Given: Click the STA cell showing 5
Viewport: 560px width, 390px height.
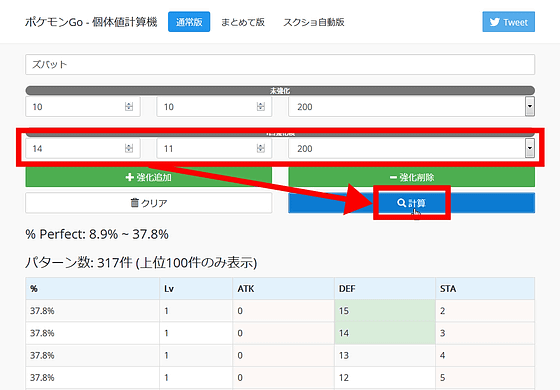Looking at the screenshot, I should point(485,378).
